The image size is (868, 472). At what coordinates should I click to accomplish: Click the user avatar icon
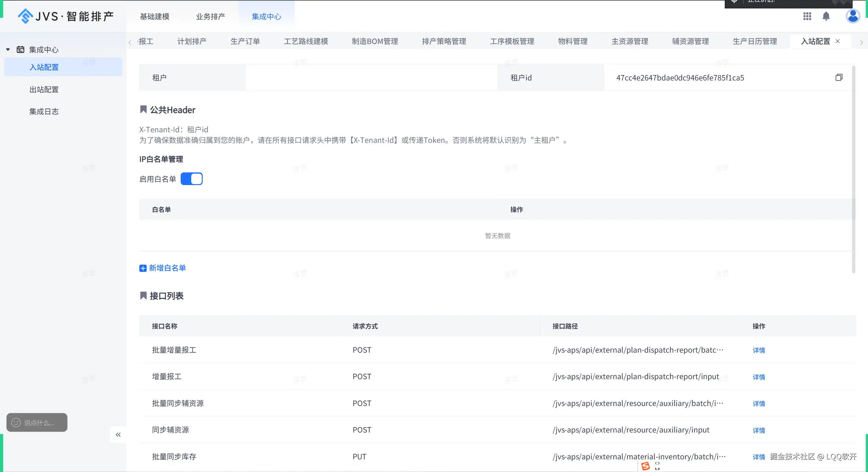click(x=853, y=16)
